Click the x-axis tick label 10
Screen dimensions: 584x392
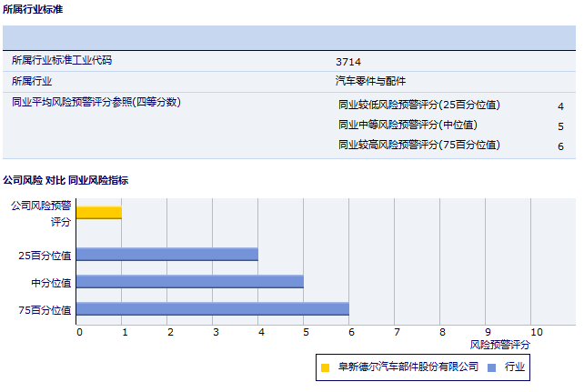click(536, 332)
